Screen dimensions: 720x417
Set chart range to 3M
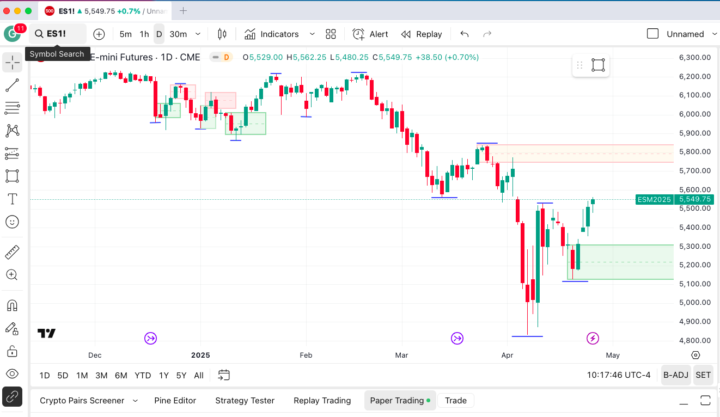[x=101, y=375]
